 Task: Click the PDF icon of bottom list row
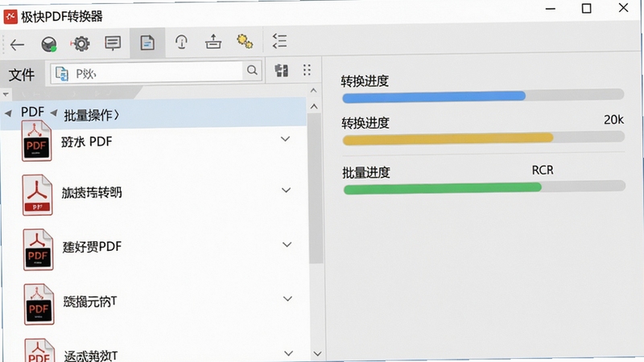click(39, 350)
